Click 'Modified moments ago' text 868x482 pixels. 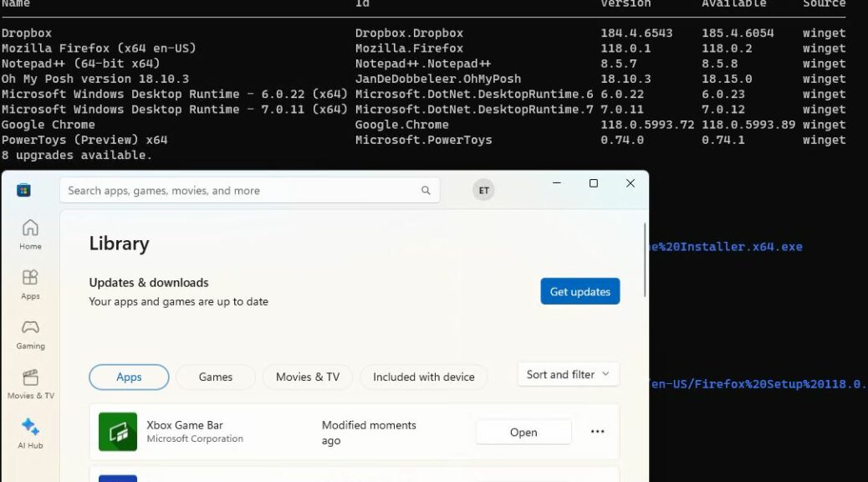369,433
